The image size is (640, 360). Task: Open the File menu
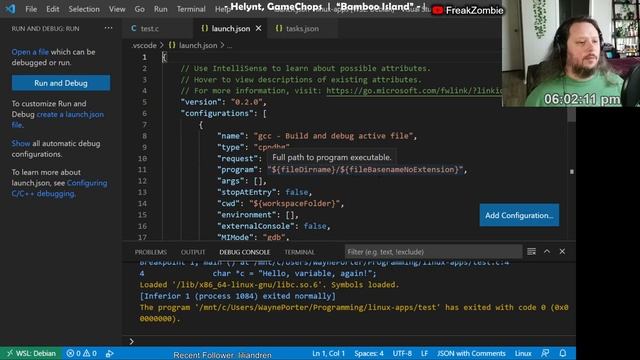(31, 9)
